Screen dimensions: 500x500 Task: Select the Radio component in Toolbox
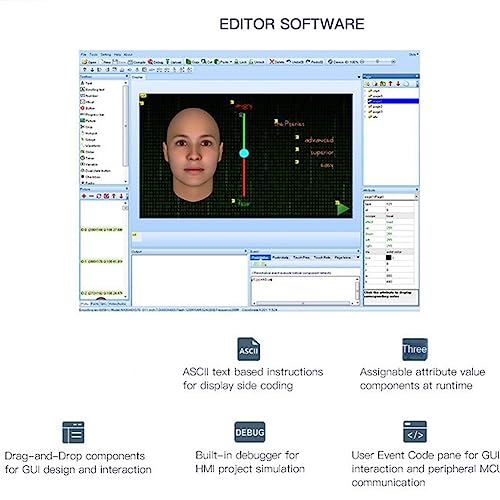click(x=88, y=183)
